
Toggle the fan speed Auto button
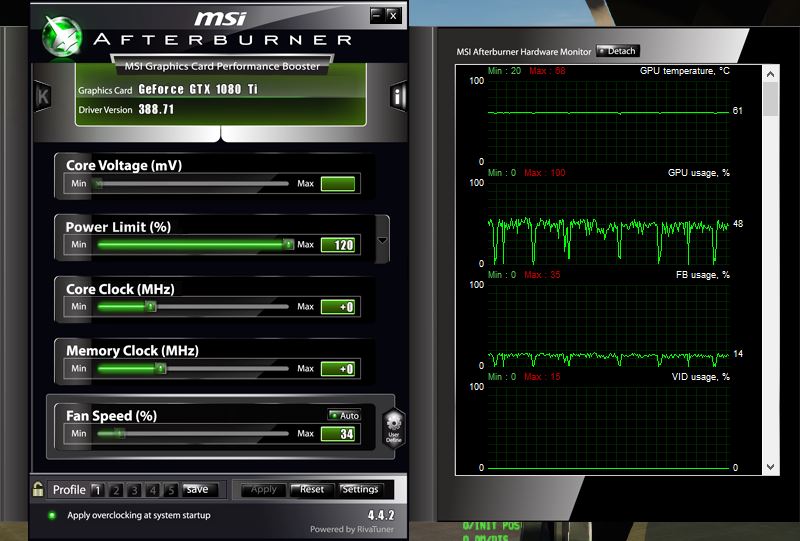pyautogui.click(x=344, y=415)
